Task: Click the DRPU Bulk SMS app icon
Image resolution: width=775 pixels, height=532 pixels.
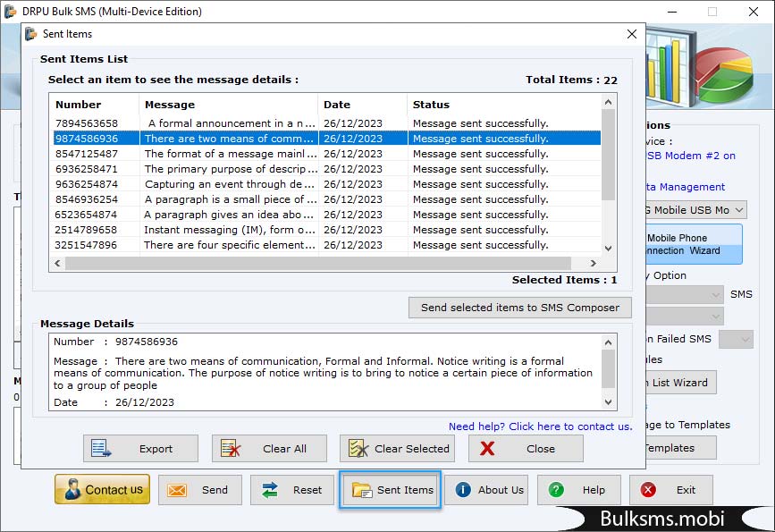Action: 11,11
